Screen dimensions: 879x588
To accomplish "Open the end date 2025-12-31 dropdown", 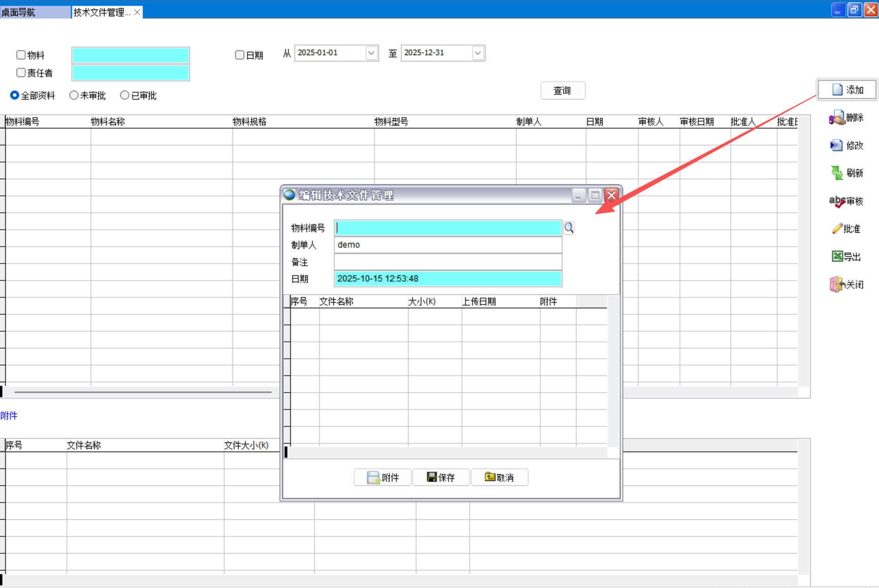I will (x=478, y=53).
